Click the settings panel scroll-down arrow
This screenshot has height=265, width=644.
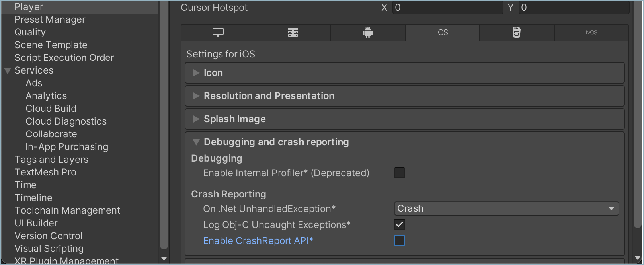point(637,259)
